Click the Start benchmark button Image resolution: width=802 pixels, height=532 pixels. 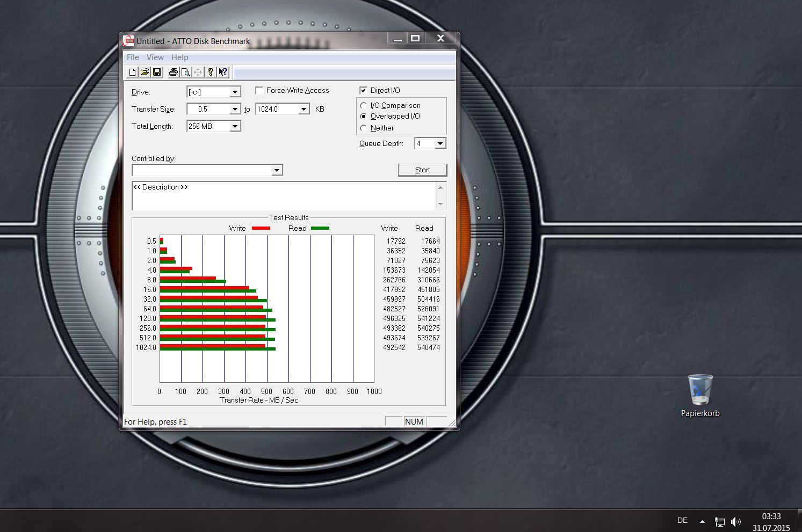(x=422, y=170)
